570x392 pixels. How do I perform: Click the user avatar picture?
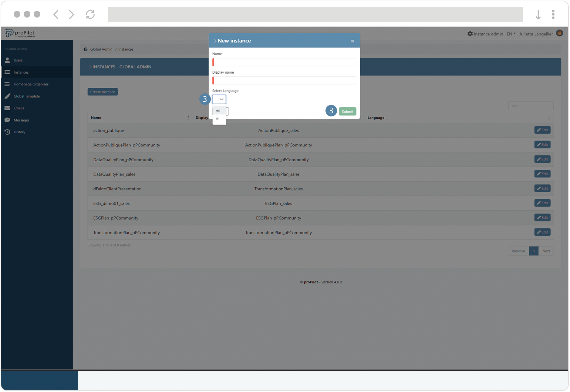(559, 33)
